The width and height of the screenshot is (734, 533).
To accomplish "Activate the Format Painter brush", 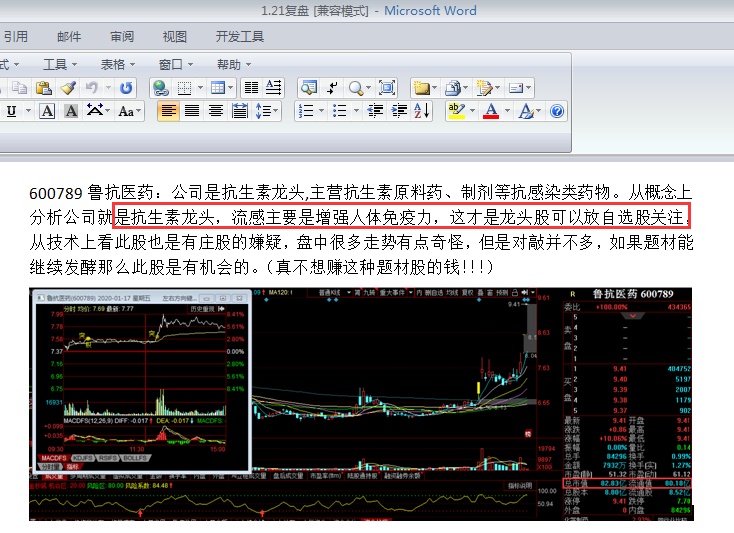I will [68, 88].
